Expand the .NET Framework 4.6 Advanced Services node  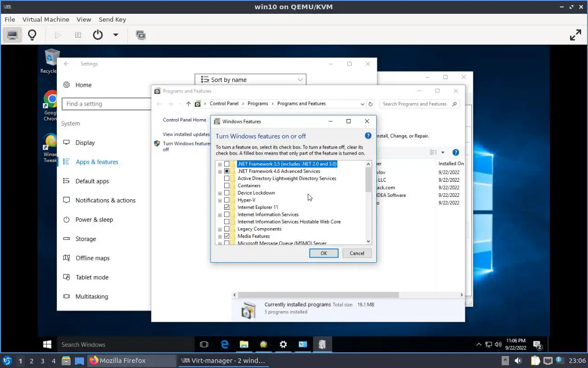[x=220, y=171]
